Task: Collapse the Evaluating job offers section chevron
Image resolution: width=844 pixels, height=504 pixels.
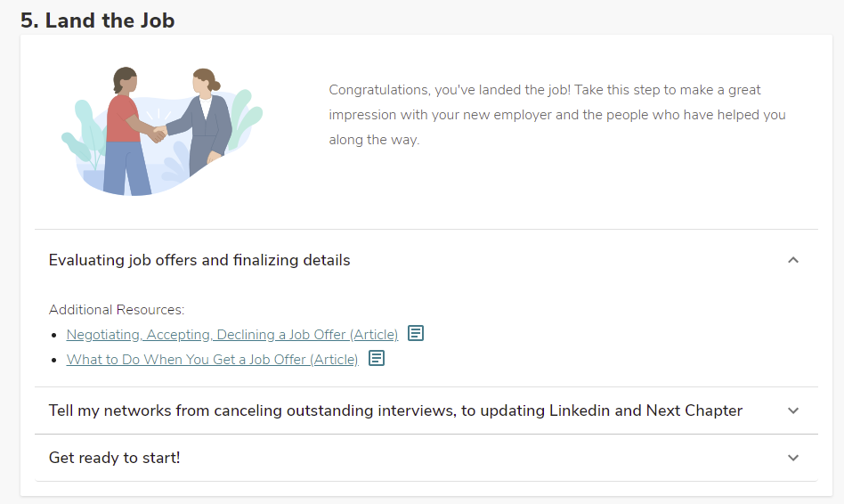Action: coord(793,260)
